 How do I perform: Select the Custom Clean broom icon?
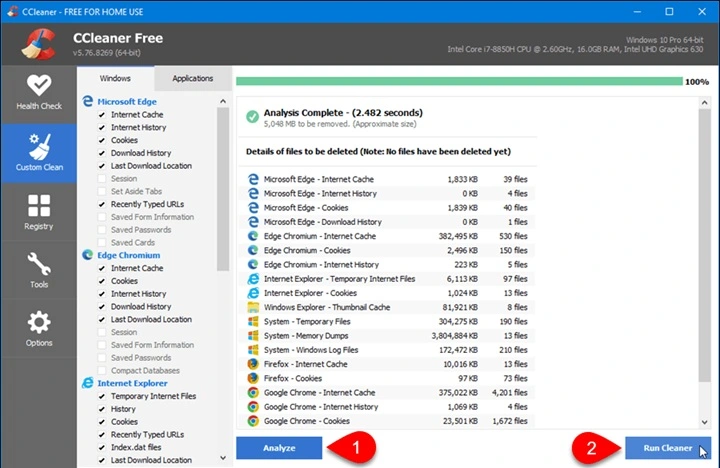[x=39, y=146]
